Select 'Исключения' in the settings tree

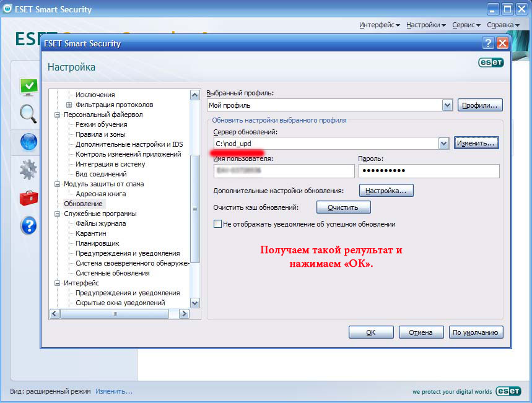(x=95, y=95)
